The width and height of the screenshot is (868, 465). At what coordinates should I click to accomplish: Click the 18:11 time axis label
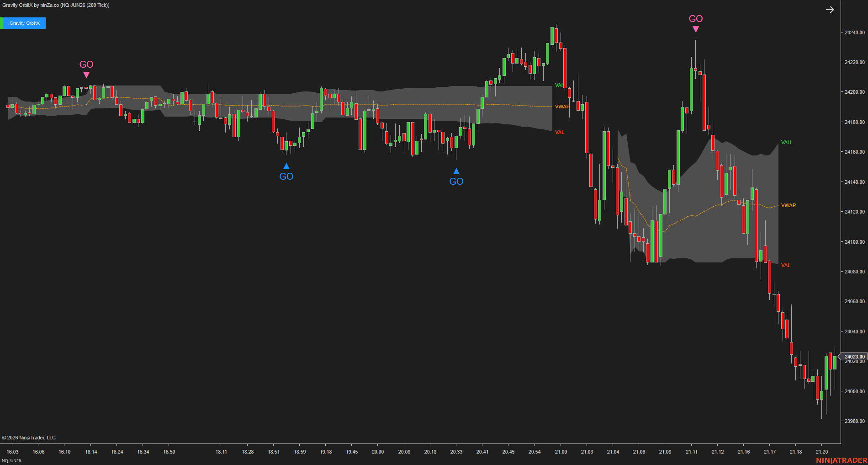coord(221,452)
